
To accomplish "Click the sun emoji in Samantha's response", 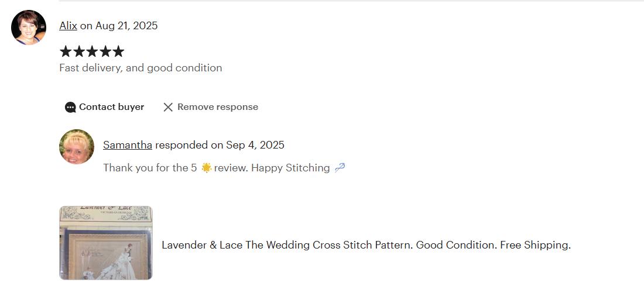I will 207,168.
